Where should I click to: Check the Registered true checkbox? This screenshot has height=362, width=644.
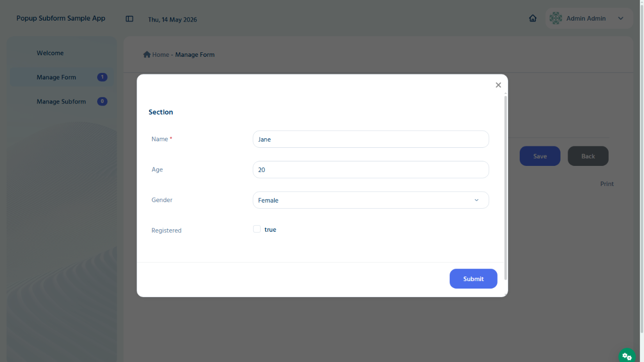click(257, 229)
